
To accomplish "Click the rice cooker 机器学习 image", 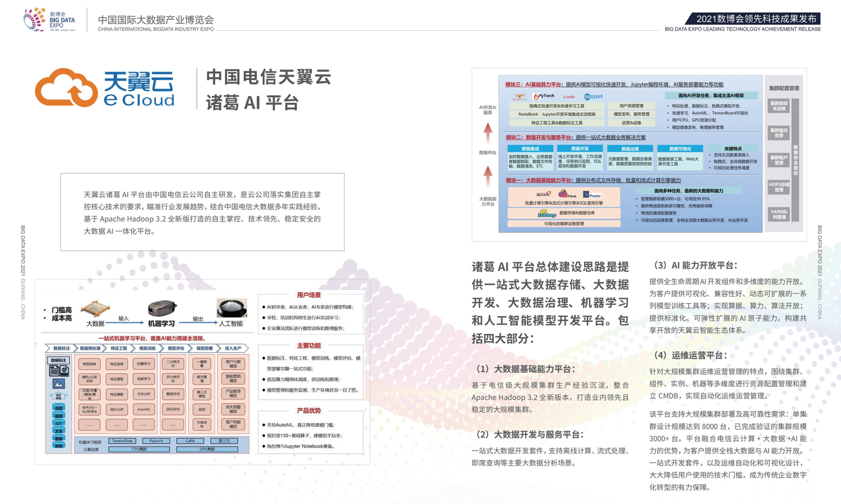I will pyautogui.click(x=162, y=308).
